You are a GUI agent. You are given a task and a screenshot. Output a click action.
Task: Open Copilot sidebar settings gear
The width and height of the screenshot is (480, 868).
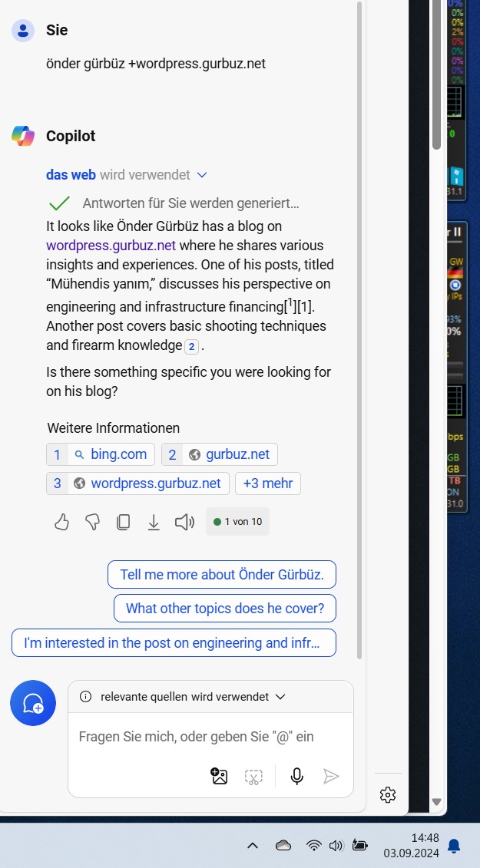coord(387,795)
